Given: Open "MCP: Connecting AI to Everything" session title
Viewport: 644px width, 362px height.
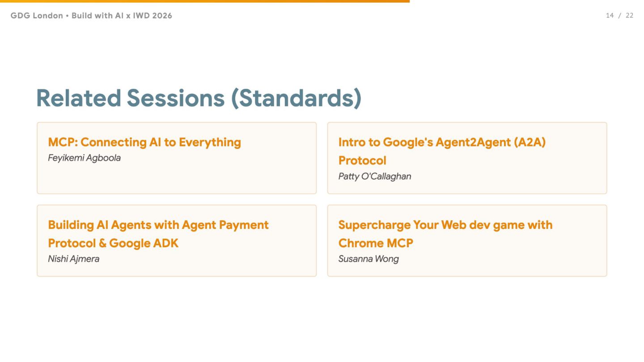Looking at the screenshot, I should tap(144, 142).
